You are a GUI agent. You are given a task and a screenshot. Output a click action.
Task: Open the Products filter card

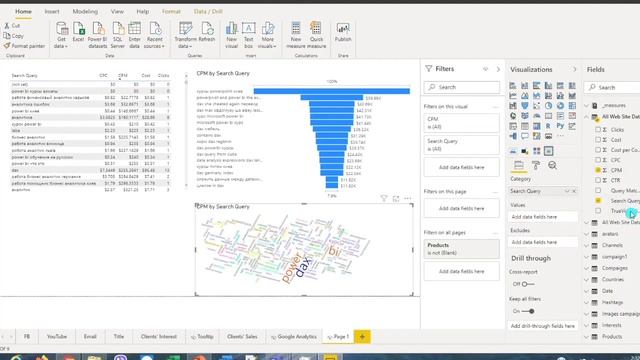(x=461, y=249)
